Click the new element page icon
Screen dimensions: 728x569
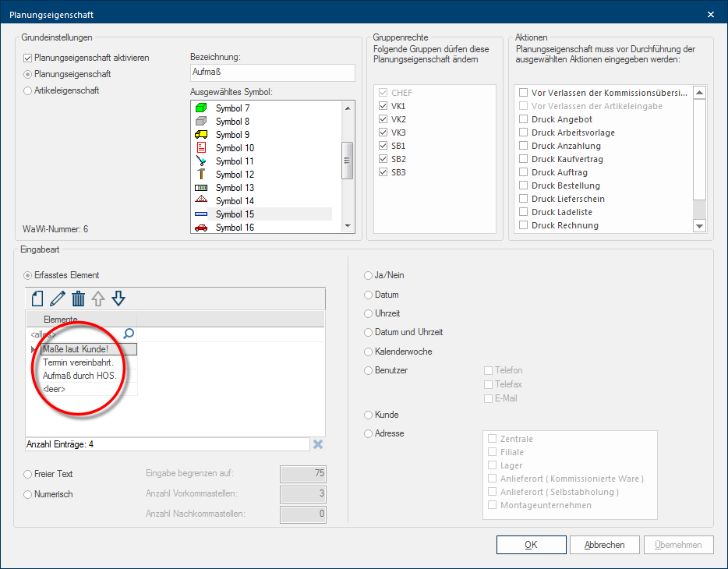tap(37, 299)
